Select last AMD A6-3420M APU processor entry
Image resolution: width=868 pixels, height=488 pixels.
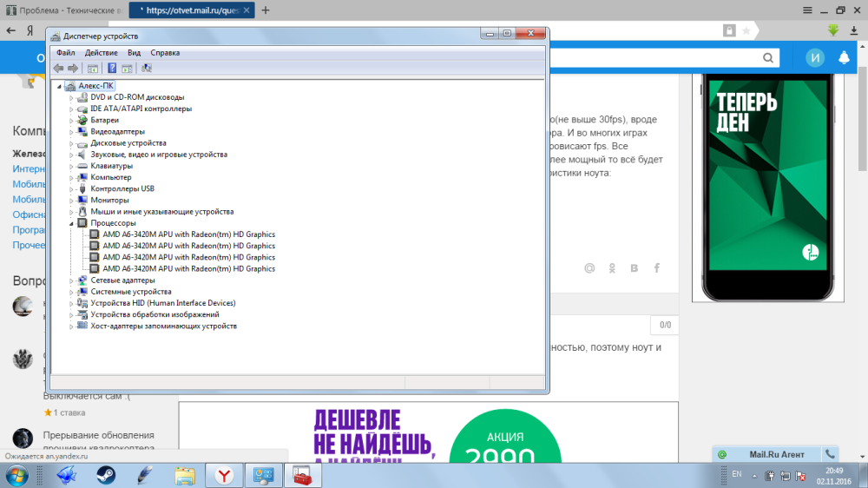click(188, 268)
